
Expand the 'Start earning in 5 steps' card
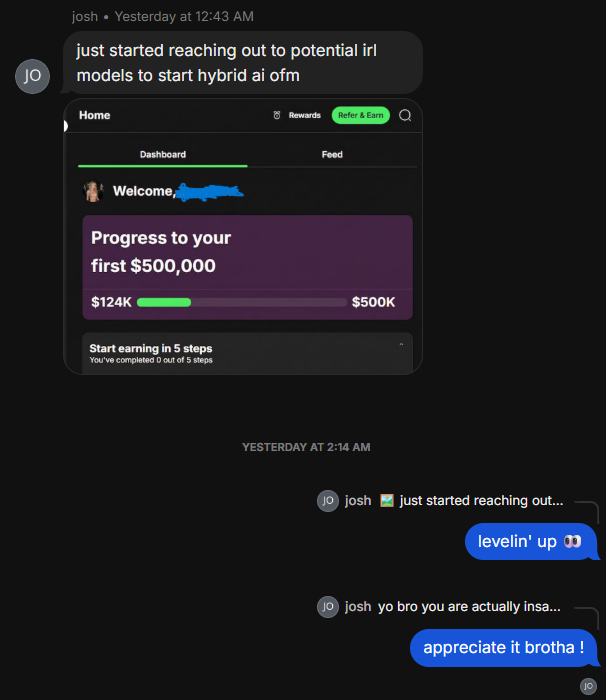pos(247,354)
